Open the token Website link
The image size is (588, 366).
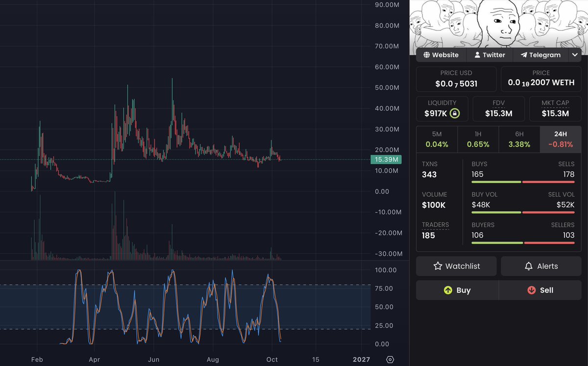point(441,55)
